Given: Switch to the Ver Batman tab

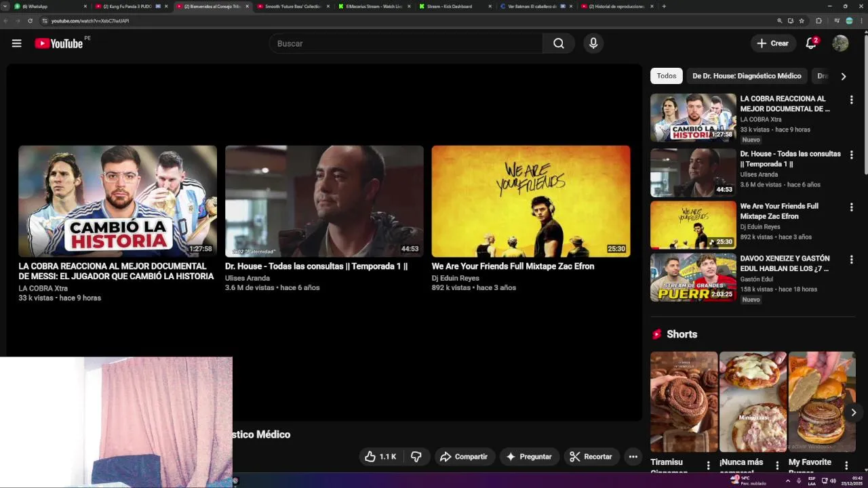Looking at the screenshot, I should click(x=535, y=6).
